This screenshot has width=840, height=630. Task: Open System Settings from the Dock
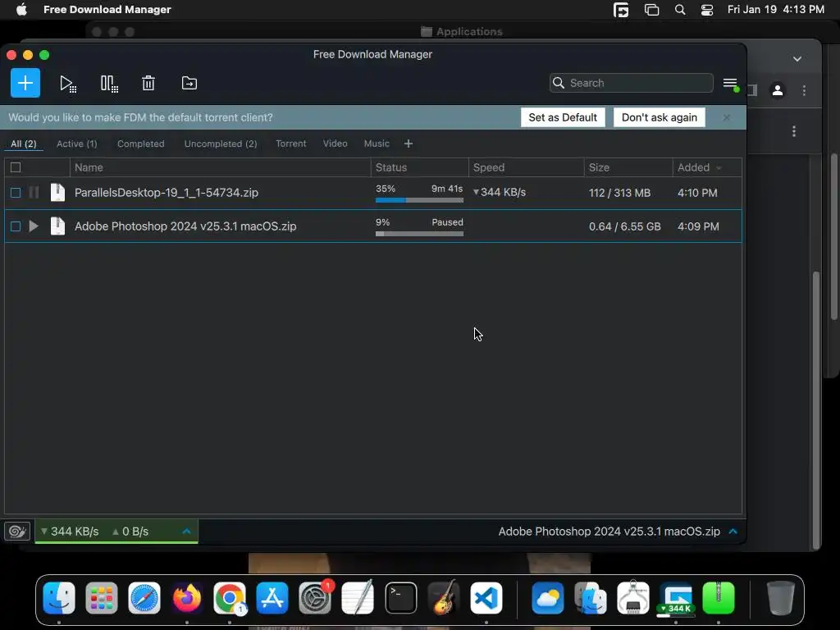point(315,598)
